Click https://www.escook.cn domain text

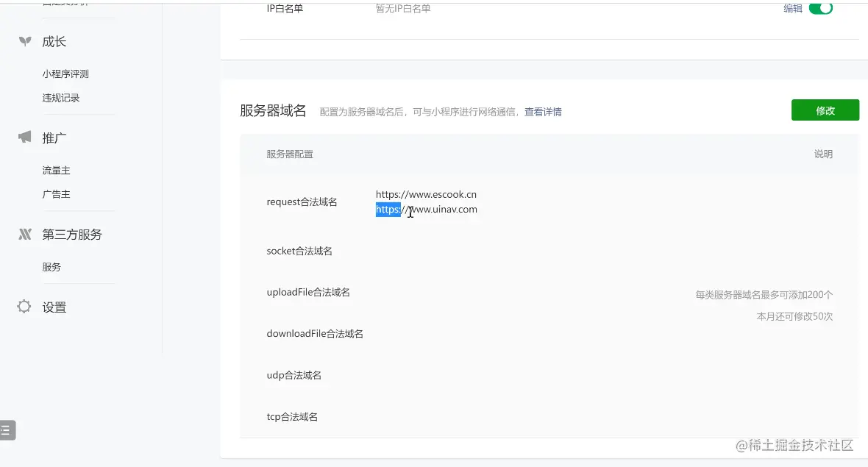click(426, 194)
